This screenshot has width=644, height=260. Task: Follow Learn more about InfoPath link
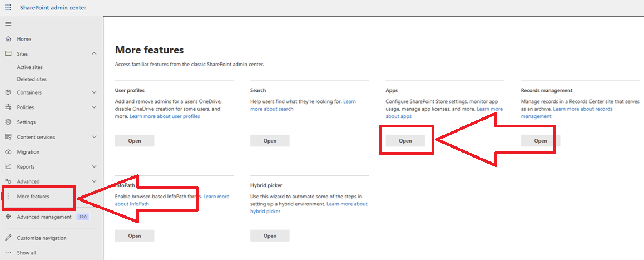coord(172,200)
